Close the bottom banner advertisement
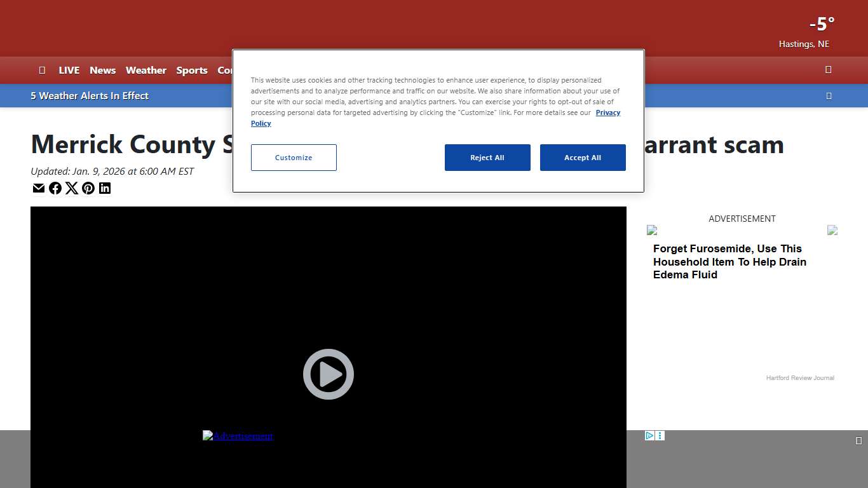Viewport: 868px width, 488px height. 858,440
